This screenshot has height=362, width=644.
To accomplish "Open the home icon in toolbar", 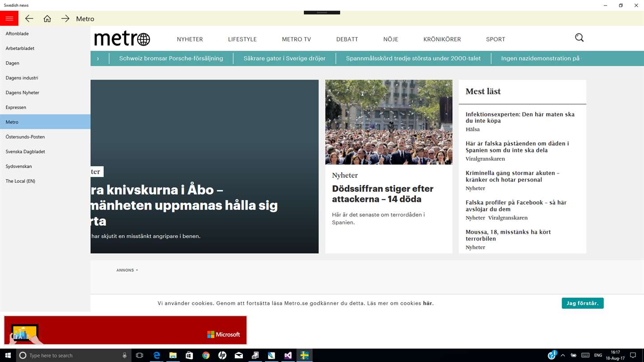I will [47, 18].
